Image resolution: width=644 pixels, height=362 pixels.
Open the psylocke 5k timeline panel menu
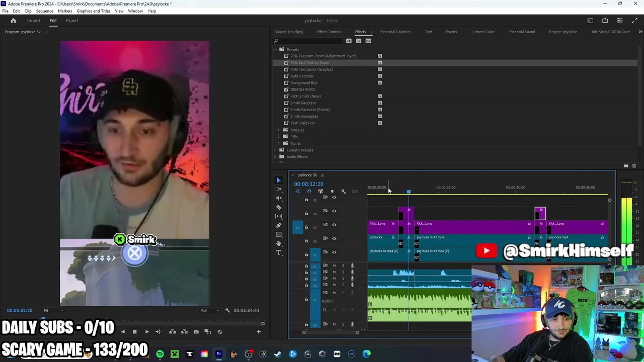click(322, 175)
